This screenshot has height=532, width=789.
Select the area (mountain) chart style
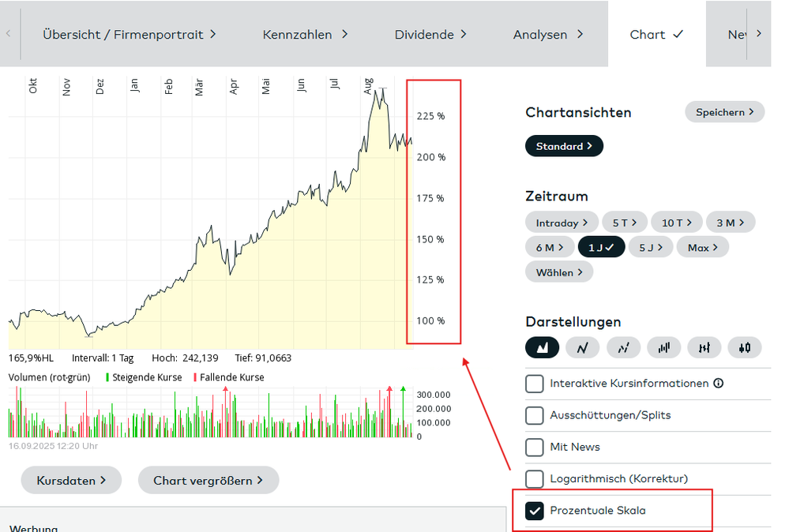pos(543,347)
